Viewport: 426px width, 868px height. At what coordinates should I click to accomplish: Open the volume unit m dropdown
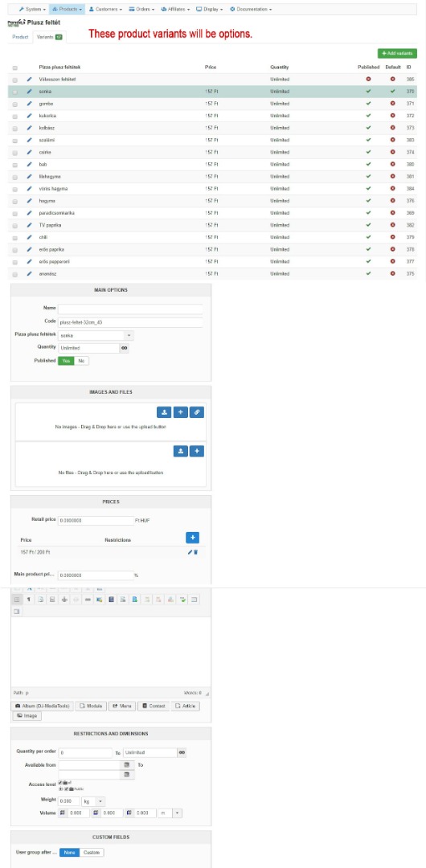(177, 813)
